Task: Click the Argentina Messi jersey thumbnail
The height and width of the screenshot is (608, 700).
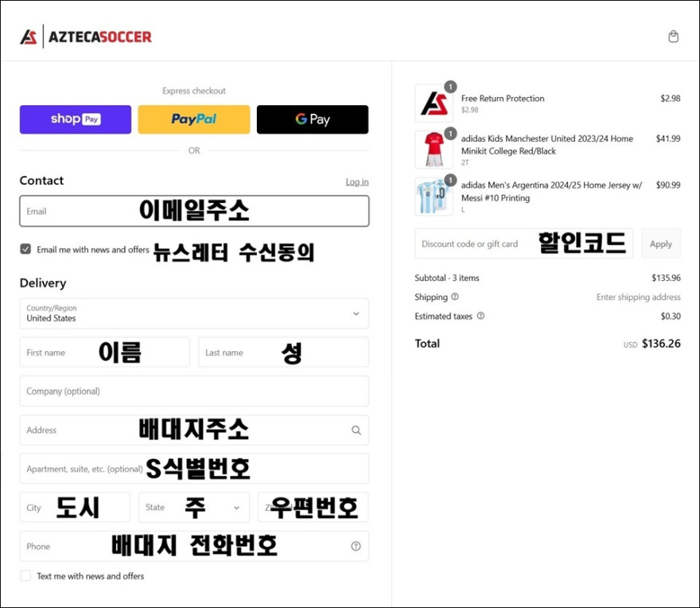Action: pyautogui.click(x=434, y=196)
